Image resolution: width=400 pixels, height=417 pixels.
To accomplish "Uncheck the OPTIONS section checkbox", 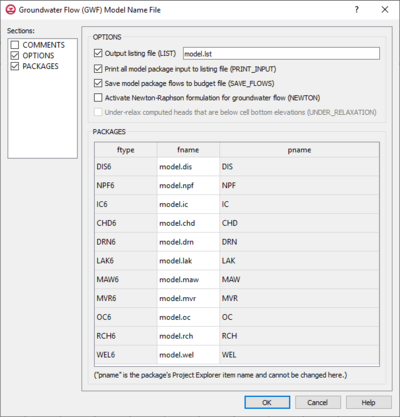I will pos(15,56).
